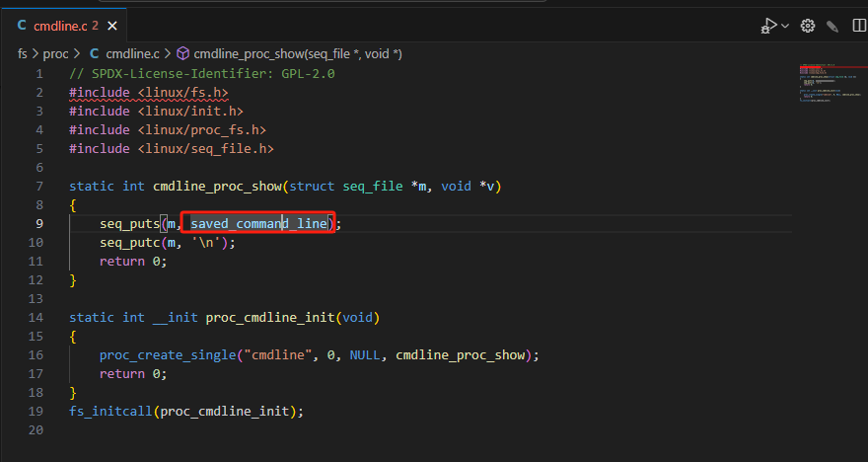Screen dimensions: 868x462
Task: Click line number 1 in the gutter
Action: (39, 74)
